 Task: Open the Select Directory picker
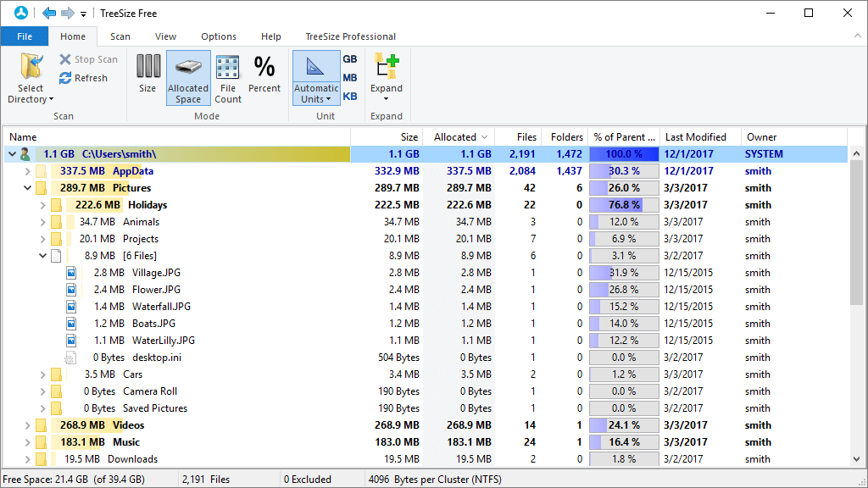click(x=31, y=79)
